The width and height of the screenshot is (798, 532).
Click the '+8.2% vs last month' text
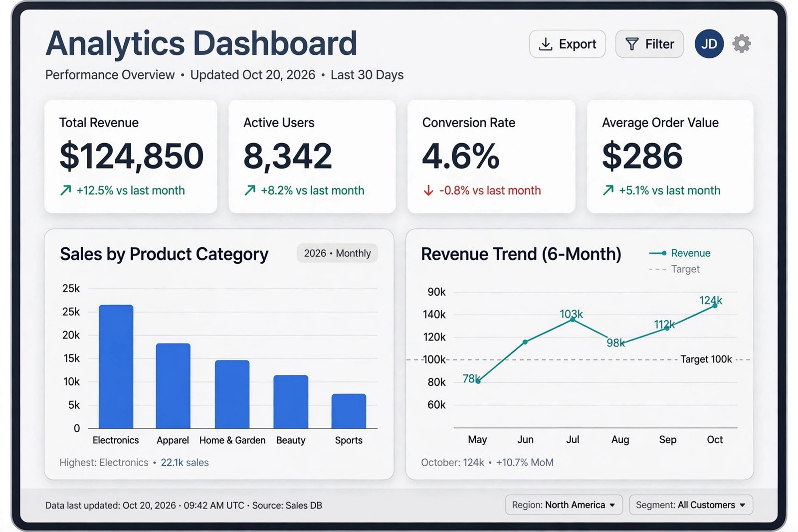pyautogui.click(x=313, y=190)
